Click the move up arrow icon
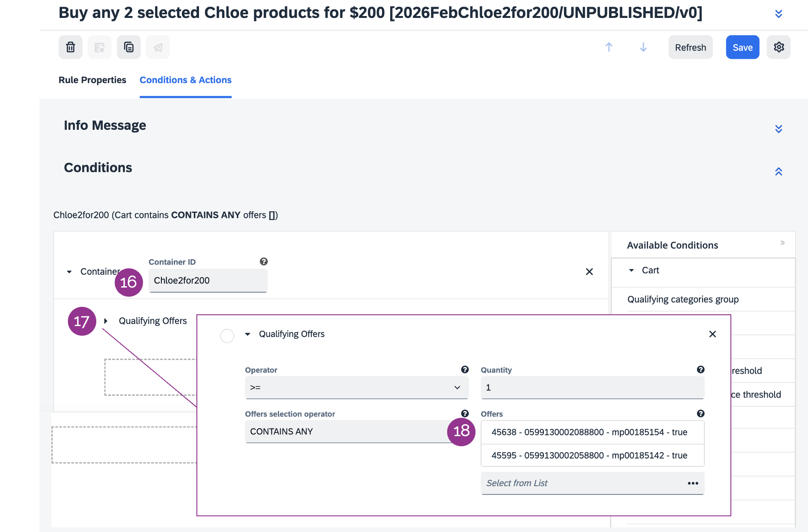 click(609, 47)
